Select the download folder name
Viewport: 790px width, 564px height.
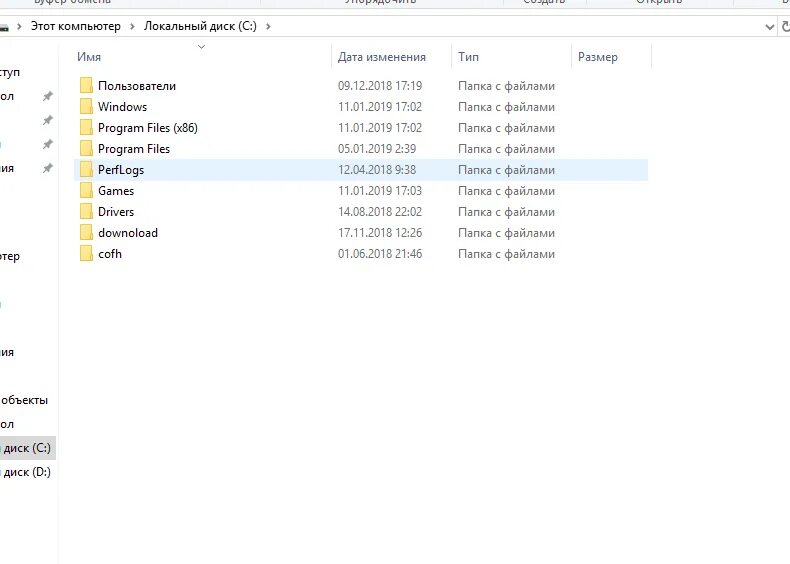[128, 233]
